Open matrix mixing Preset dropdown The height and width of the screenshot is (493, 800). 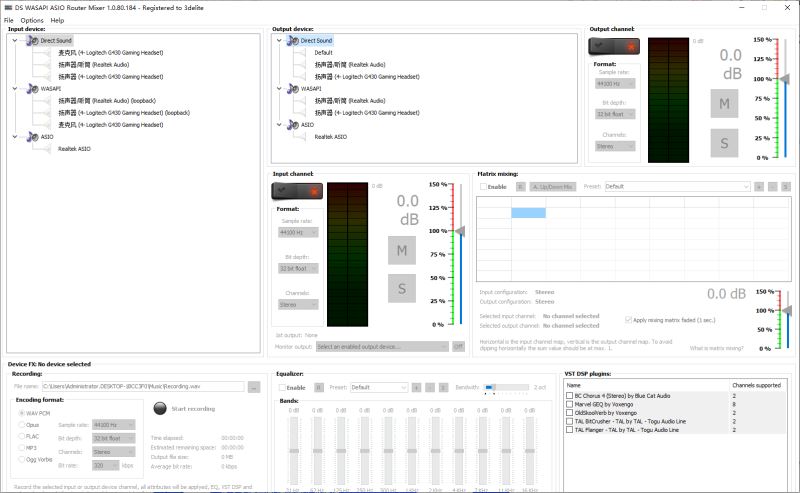677,187
